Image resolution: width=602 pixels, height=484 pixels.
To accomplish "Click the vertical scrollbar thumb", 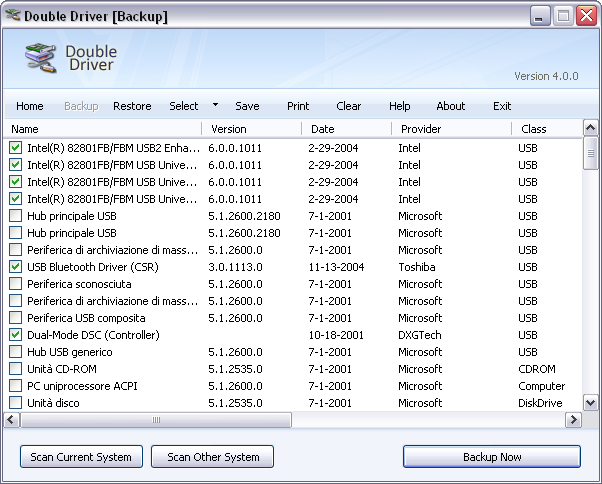I will coord(590,153).
